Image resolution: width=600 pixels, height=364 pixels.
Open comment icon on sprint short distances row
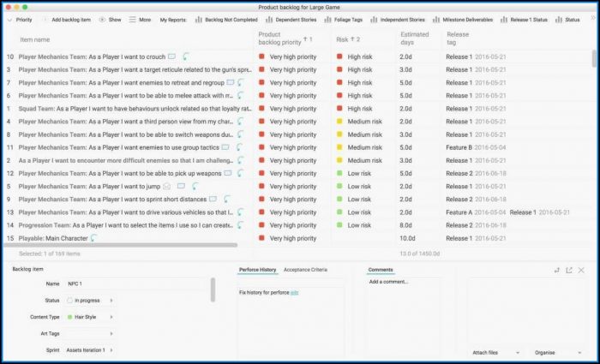point(213,200)
